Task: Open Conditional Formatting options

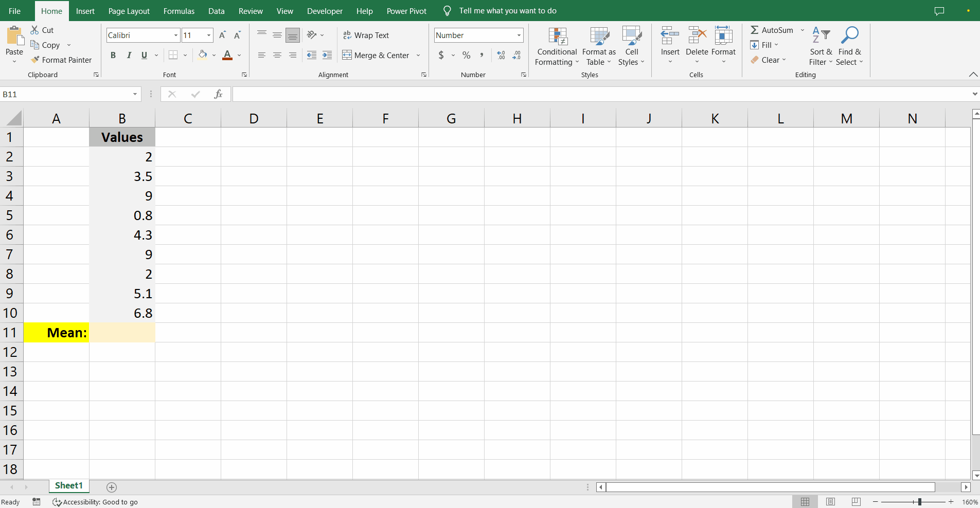Action: [x=556, y=46]
